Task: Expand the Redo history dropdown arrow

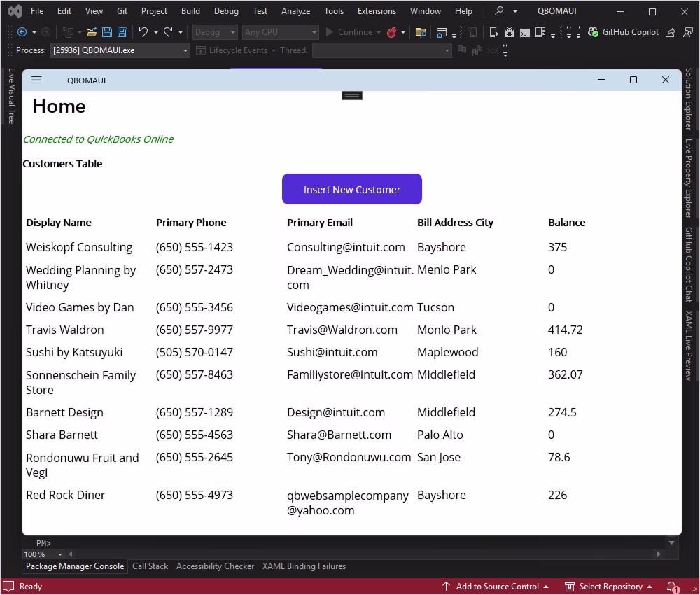Action: coord(181,32)
